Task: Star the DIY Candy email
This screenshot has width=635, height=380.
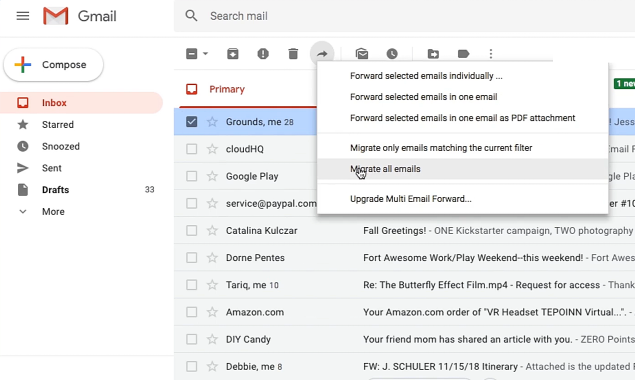Action: [x=212, y=339]
